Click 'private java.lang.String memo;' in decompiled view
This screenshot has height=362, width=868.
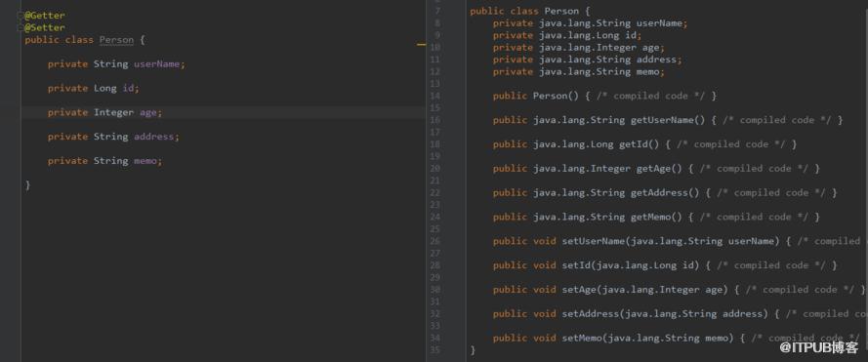(x=579, y=72)
